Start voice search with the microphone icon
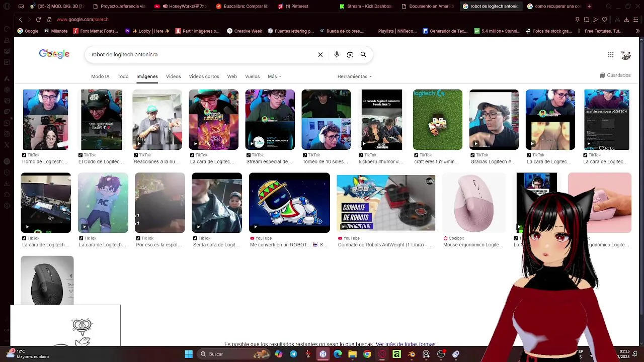 [337, 54]
